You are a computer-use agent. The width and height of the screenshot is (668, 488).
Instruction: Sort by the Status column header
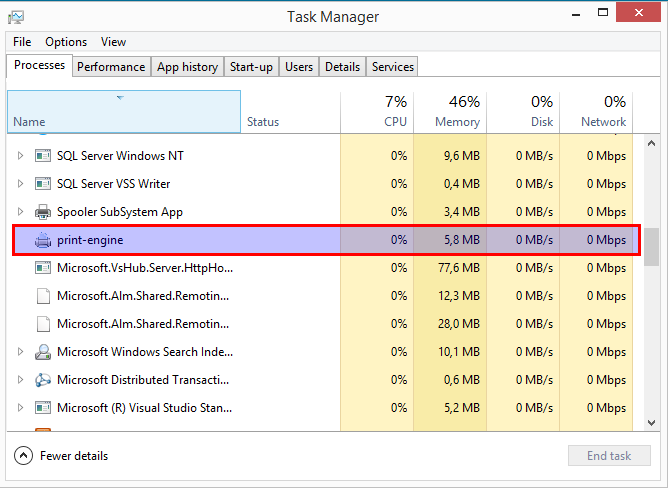[291, 112]
